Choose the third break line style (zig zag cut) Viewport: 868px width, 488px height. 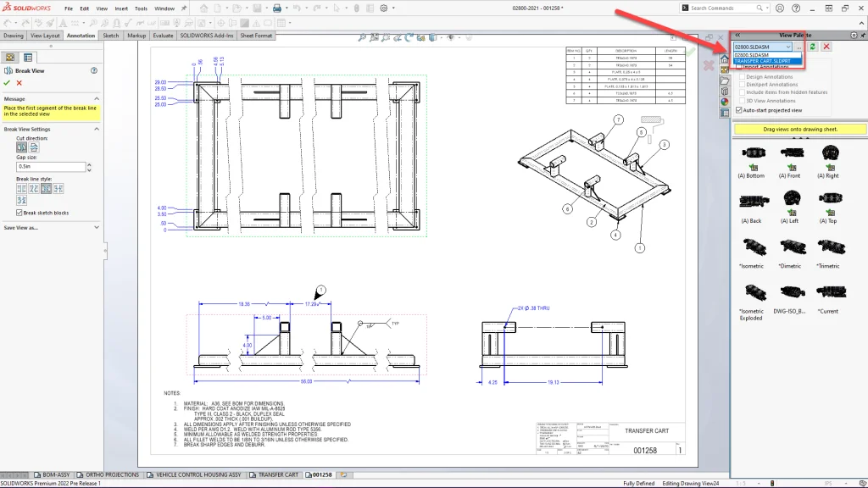(46, 189)
